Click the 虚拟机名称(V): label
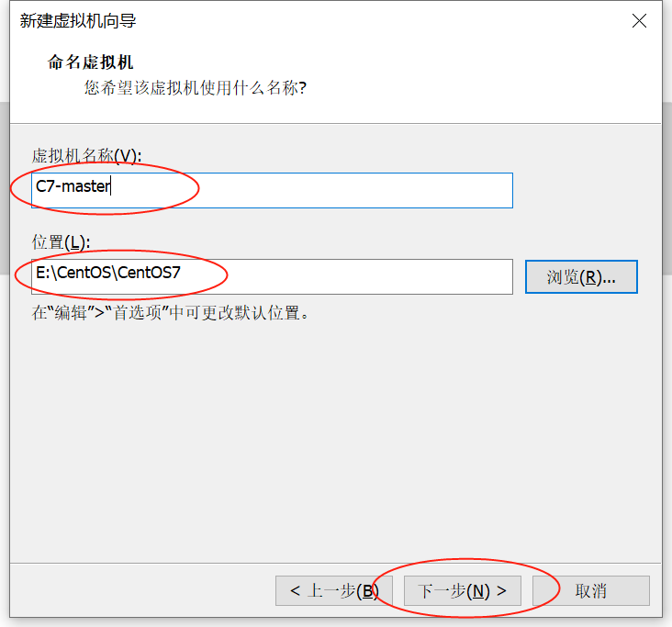Screen dimensions: 672x627 (x=86, y=156)
